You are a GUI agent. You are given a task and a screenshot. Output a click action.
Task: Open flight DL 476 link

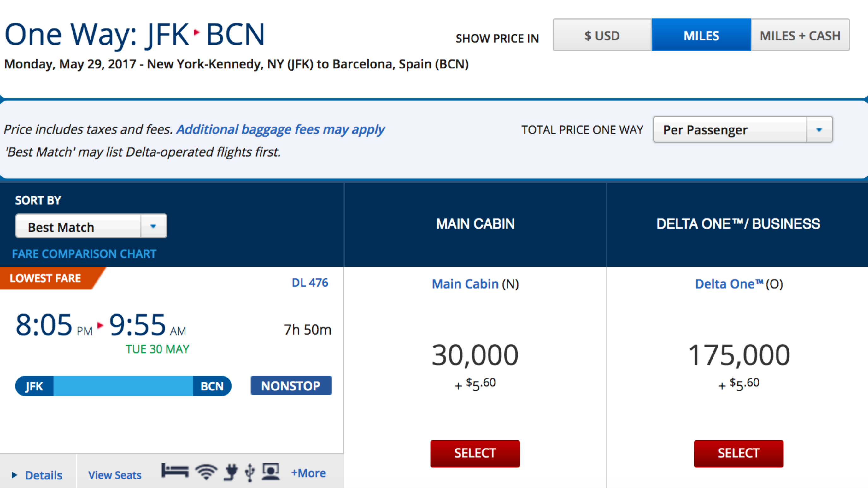coord(310,283)
